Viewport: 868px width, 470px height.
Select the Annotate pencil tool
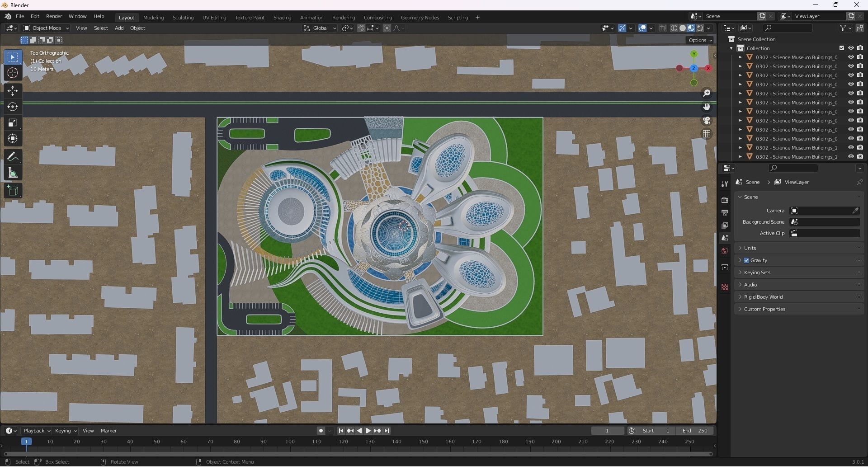[13, 157]
